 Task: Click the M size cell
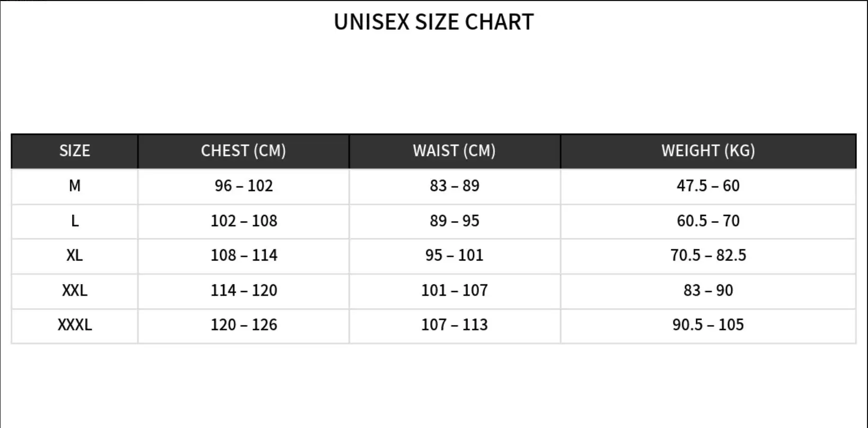tap(75, 186)
